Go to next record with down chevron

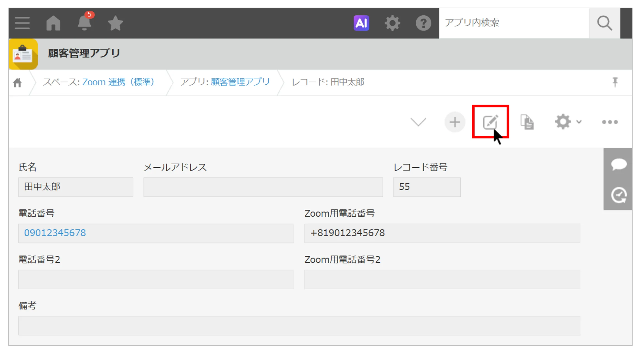[x=418, y=122]
